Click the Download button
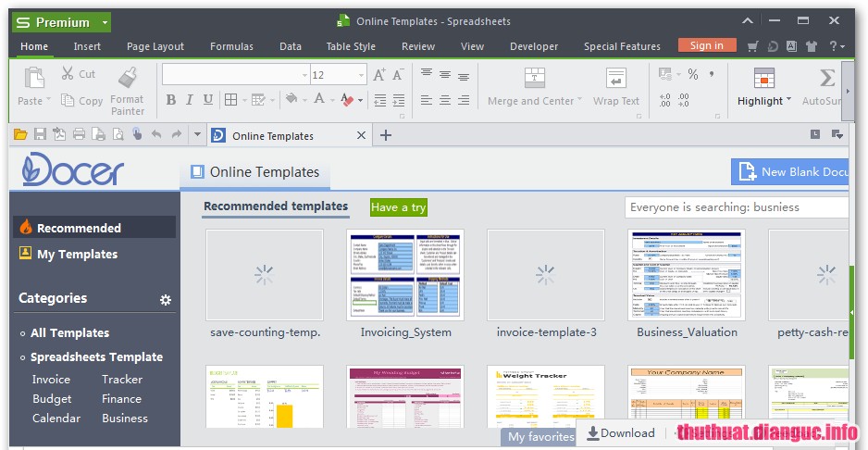 621,433
